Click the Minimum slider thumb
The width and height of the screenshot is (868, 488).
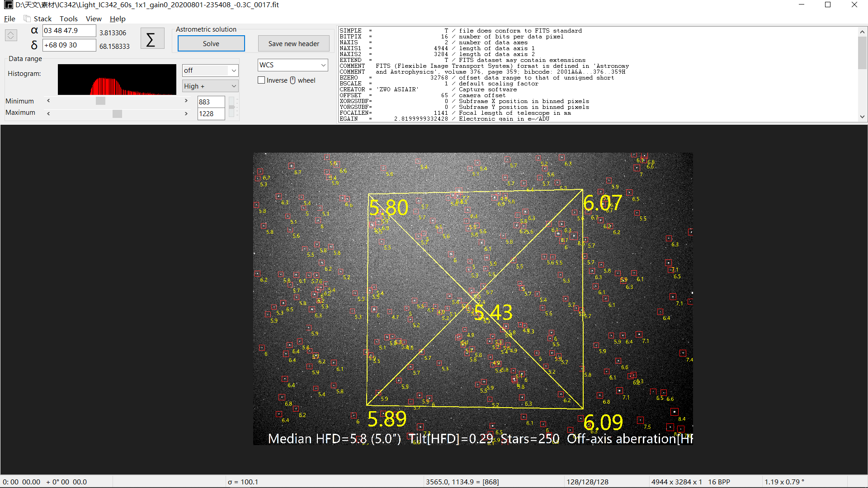pos(100,101)
